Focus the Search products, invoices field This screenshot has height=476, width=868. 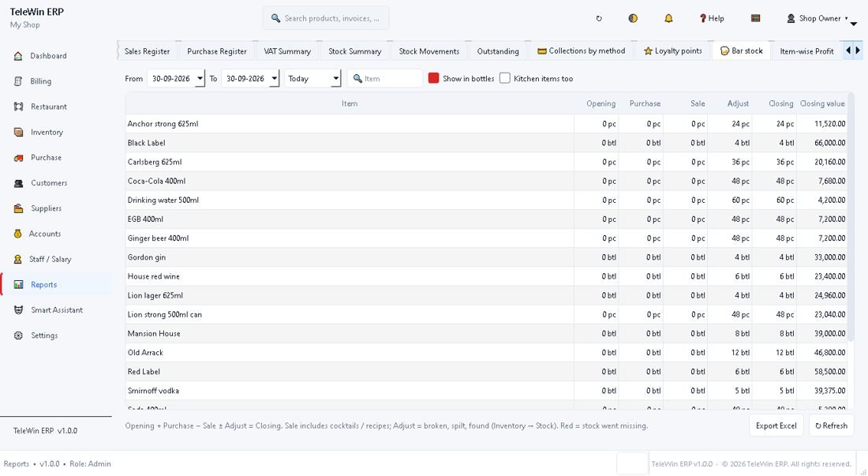pos(326,18)
